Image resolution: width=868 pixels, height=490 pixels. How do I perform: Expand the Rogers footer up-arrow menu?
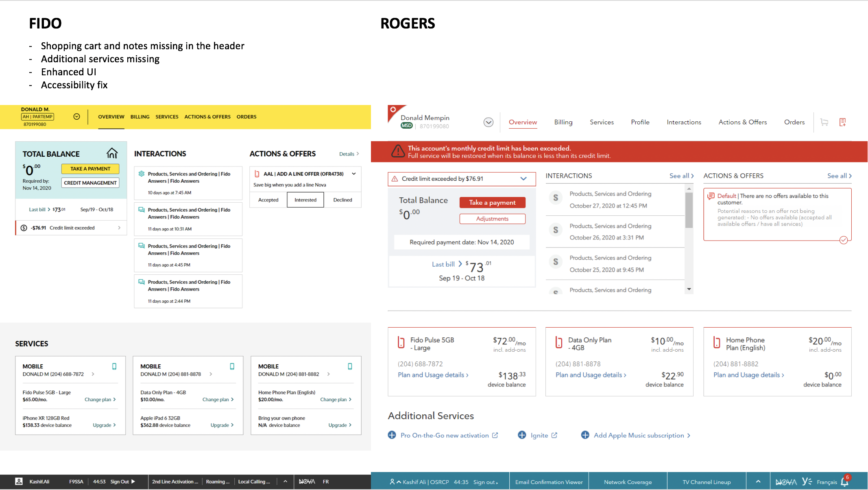click(758, 482)
